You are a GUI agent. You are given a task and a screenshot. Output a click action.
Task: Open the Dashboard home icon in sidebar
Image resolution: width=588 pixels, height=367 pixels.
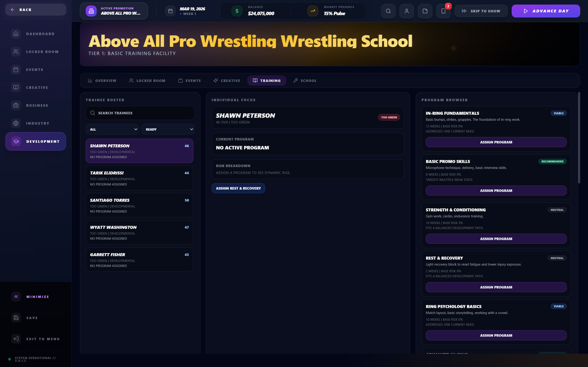point(16,34)
